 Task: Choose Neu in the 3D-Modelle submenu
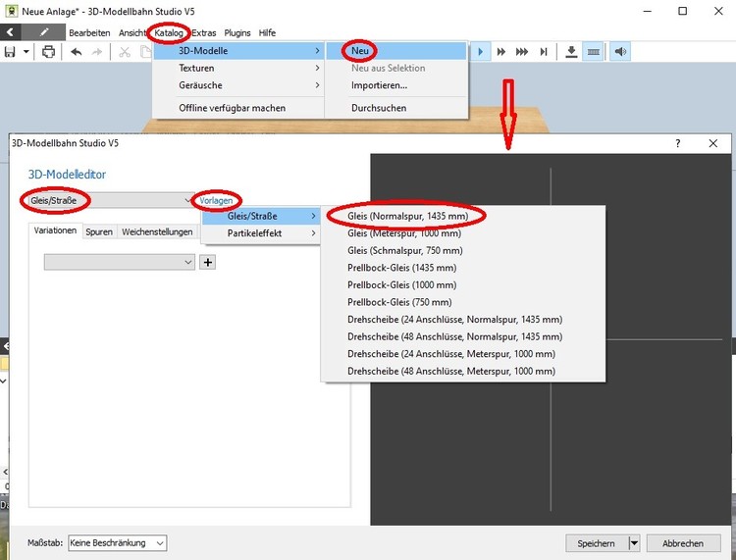click(x=396, y=51)
